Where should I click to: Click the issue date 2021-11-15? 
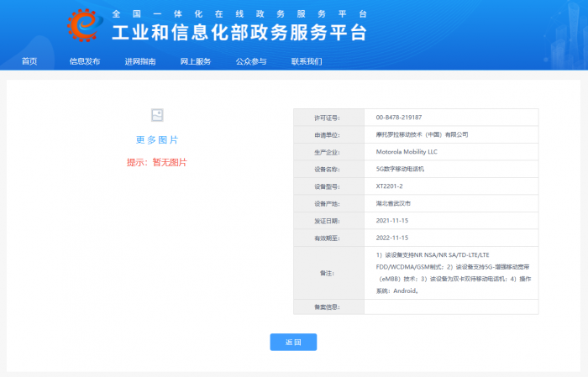click(x=391, y=220)
